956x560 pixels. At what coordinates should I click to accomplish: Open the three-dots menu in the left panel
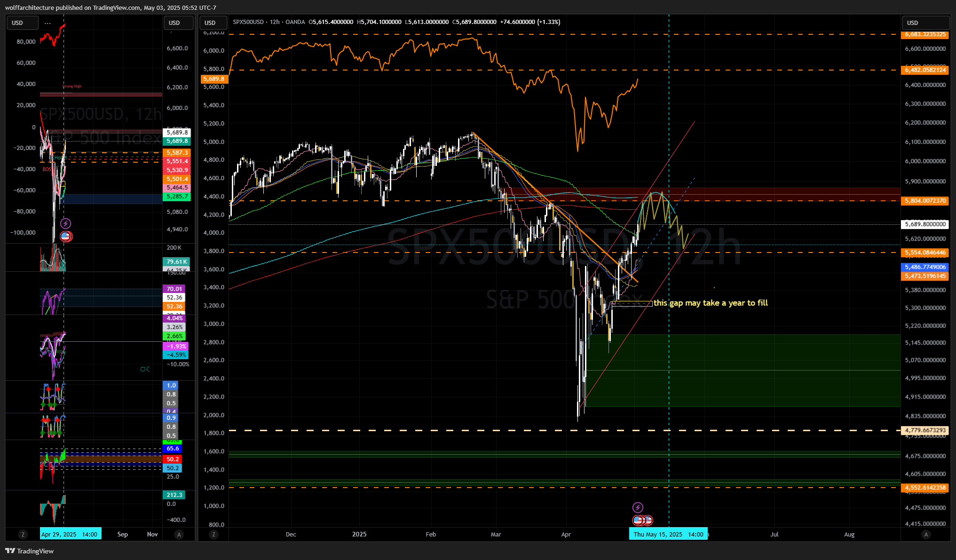[47, 23]
